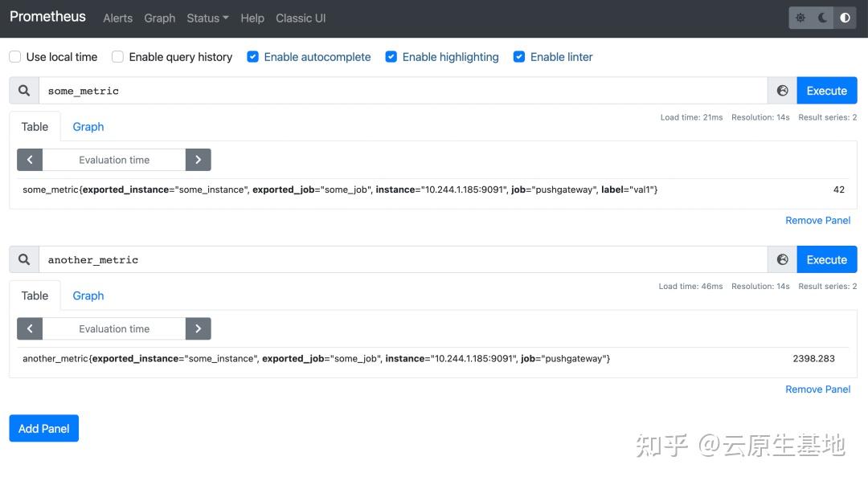
Task: Enable the Use local time checkbox
Action: tap(14, 56)
